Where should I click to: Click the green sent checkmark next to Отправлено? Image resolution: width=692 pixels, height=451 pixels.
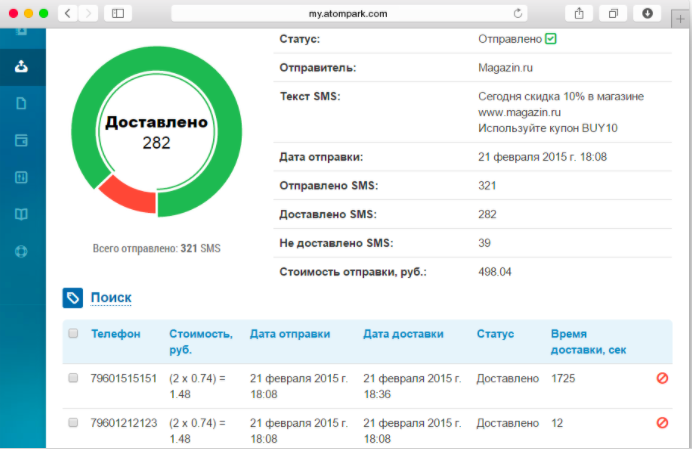pyautogui.click(x=550, y=39)
